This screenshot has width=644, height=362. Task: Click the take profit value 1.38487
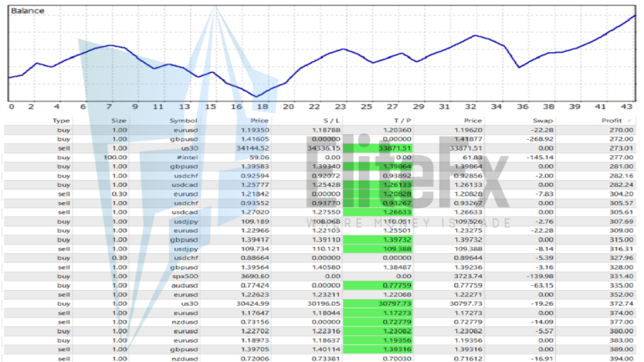point(397,267)
